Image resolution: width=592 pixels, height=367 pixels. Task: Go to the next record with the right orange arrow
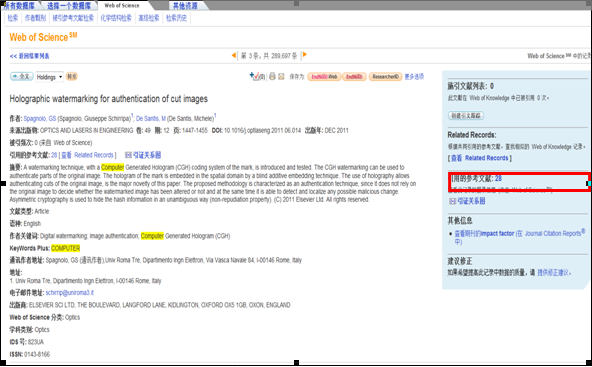click(305, 55)
